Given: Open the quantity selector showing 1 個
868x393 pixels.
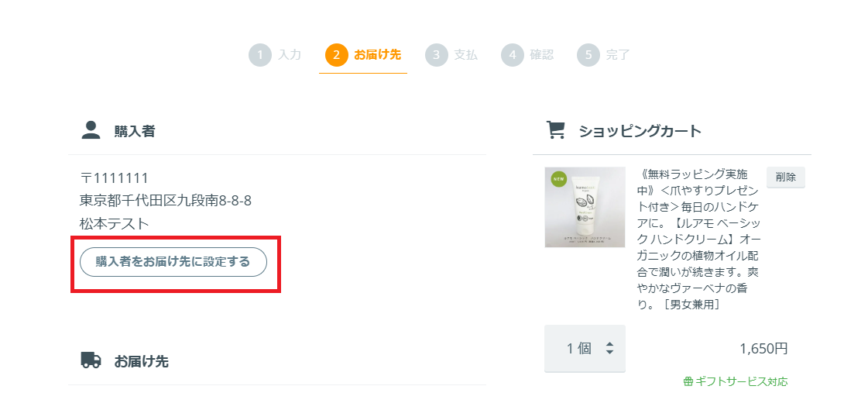Looking at the screenshot, I should pyautogui.click(x=585, y=348).
